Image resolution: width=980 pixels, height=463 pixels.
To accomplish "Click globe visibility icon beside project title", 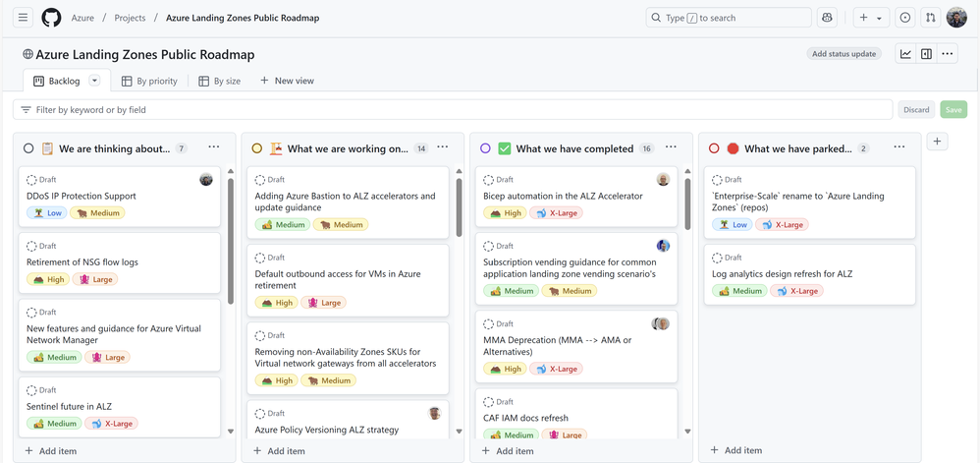I will (27, 54).
